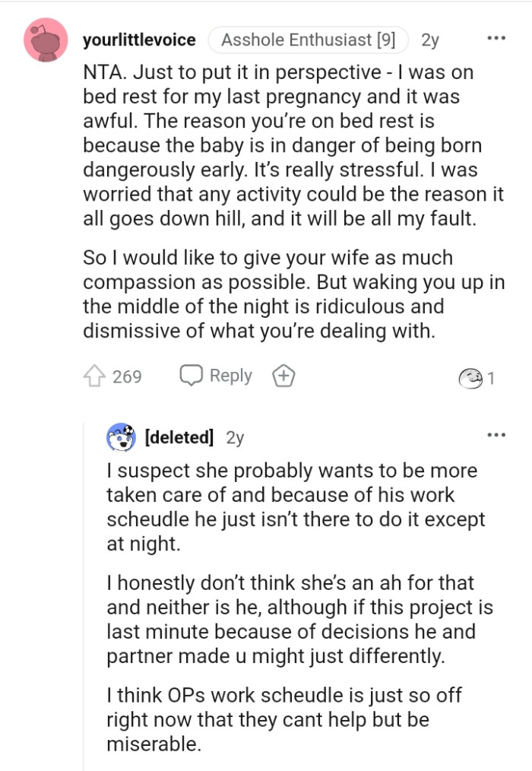Screen dimensions: 532x771
Task: View the awarded emoji reaction icon
Action: [x=470, y=377]
